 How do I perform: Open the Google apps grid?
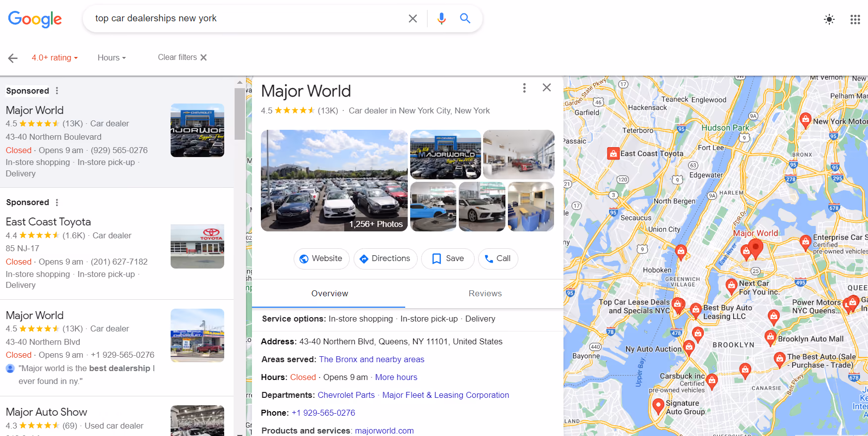[x=855, y=19]
